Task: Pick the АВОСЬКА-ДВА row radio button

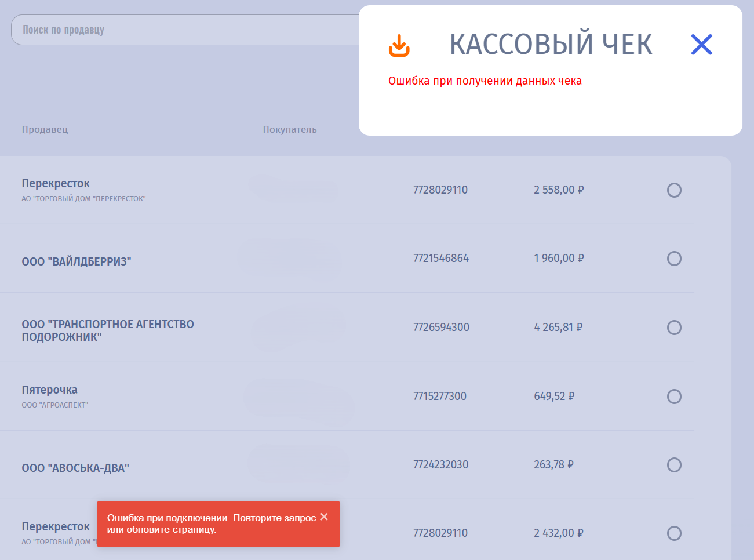Action: (674, 465)
